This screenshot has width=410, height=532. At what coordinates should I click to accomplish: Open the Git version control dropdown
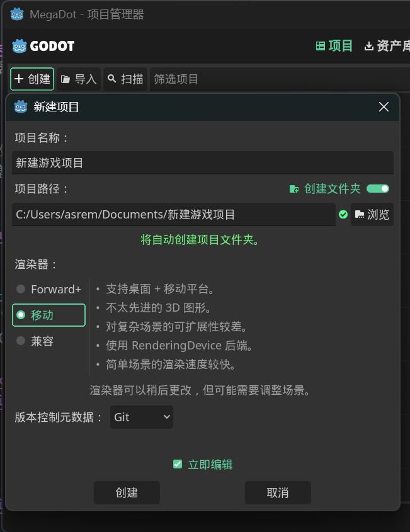pyautogui.click(x=141, y=417)
